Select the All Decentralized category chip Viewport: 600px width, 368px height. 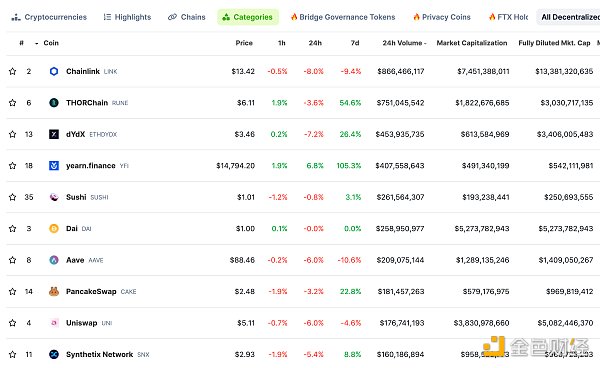click(568, 17)
